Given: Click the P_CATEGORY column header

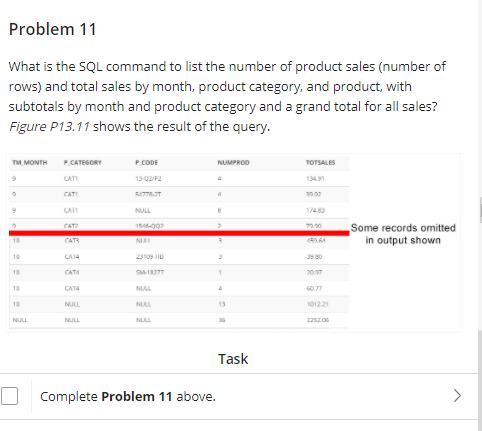Looking at the screenshot, I should pyautogui.click(x=83, y=163).
